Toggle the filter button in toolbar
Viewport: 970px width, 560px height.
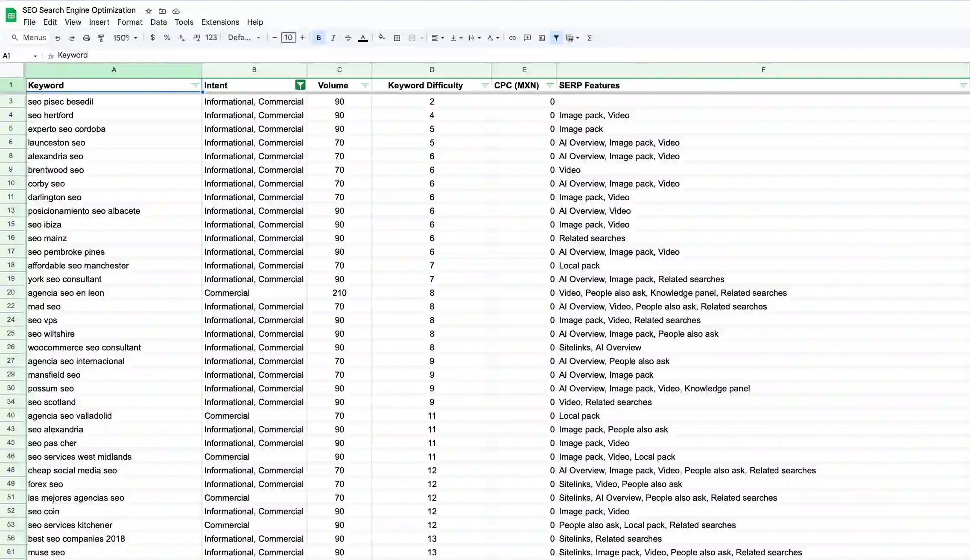click(x=556, y=38)
